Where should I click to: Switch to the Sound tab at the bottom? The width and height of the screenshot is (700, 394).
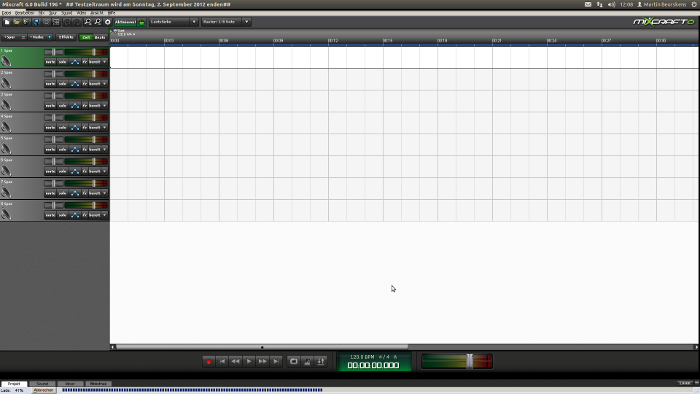(42, 384)
